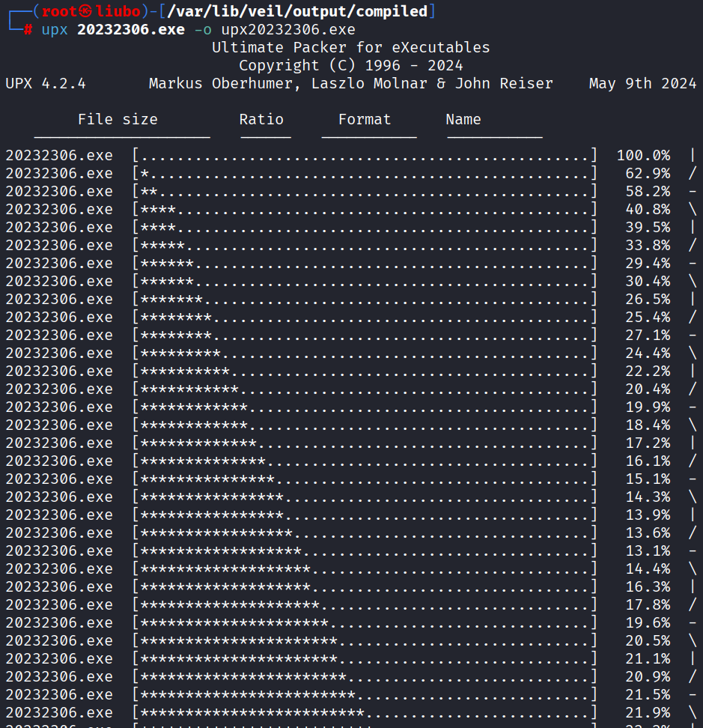This screenshot has height=728, width=703.
Task: Click the 19.6% ratio value
Action: pyautogui.click(x=648, y=623)
